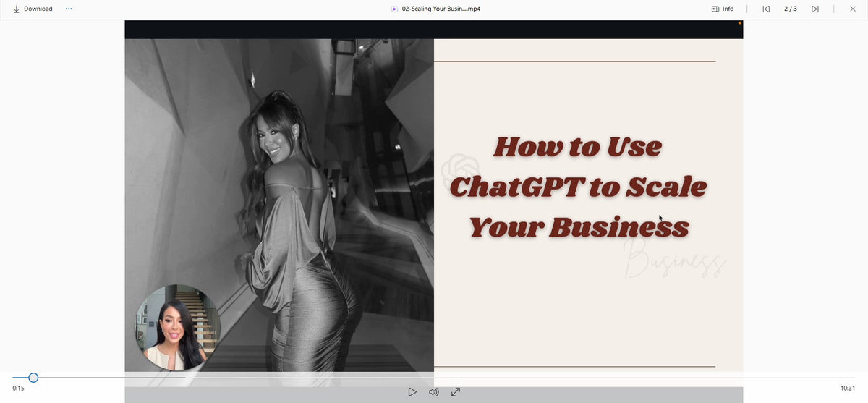The image size is (868, 403).
Task: Mute the volume speaker icon
Action: click(x=434, y=391)
